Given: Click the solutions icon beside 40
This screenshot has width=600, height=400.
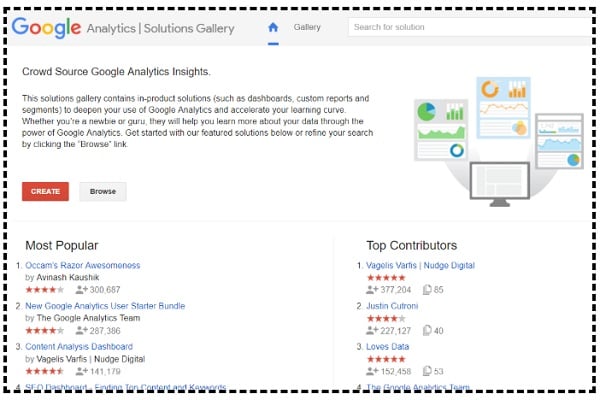Looking at the screenshot, I should click(x=427, y=330).
